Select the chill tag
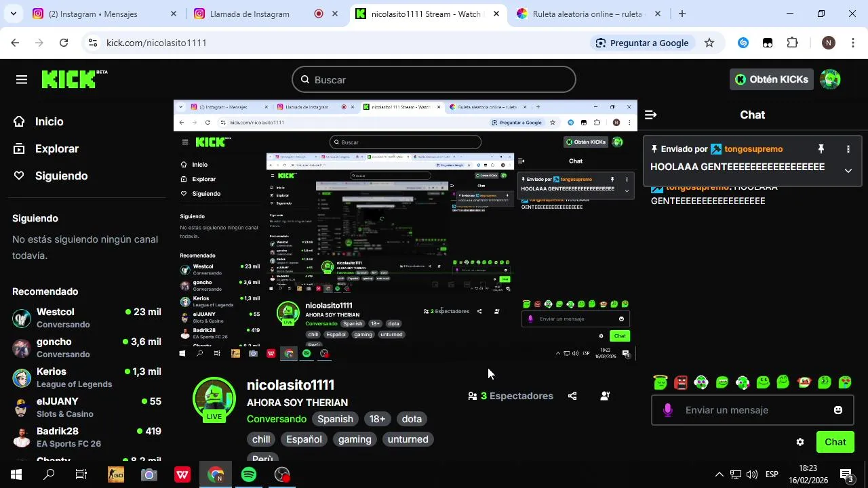 coord(261,439)
